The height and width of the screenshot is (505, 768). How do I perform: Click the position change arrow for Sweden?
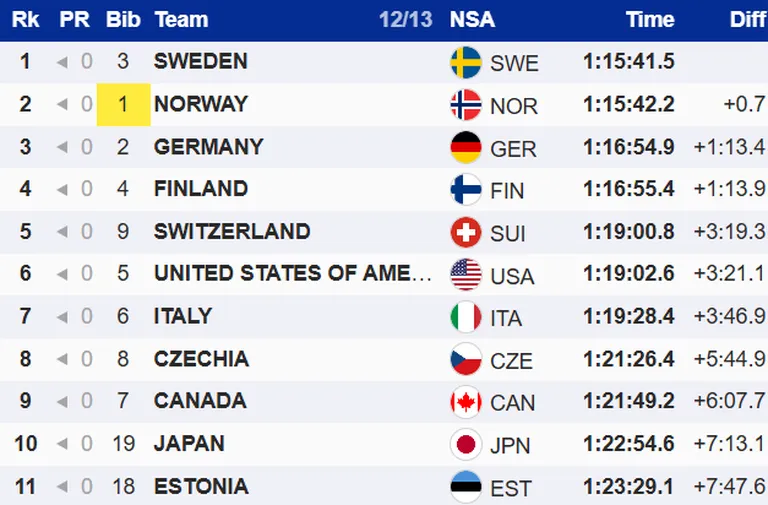[x=62, y=62]
